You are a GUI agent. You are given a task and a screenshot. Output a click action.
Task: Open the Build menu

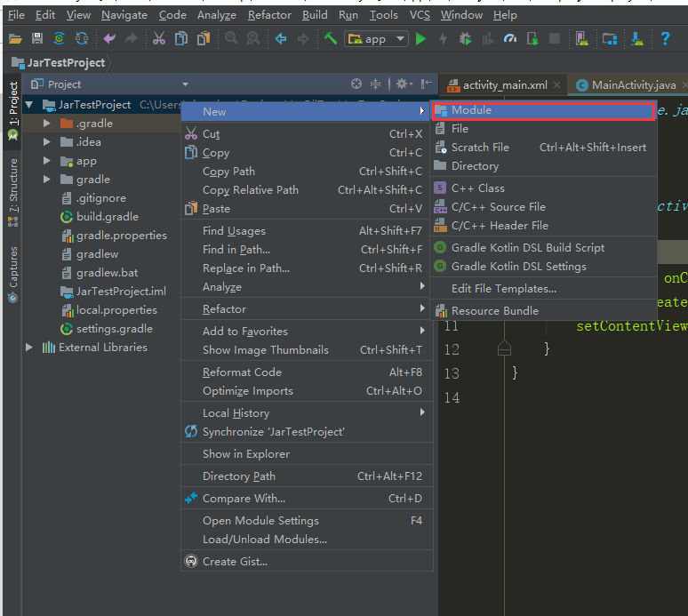pyautogui.click(x=315, y=15)
